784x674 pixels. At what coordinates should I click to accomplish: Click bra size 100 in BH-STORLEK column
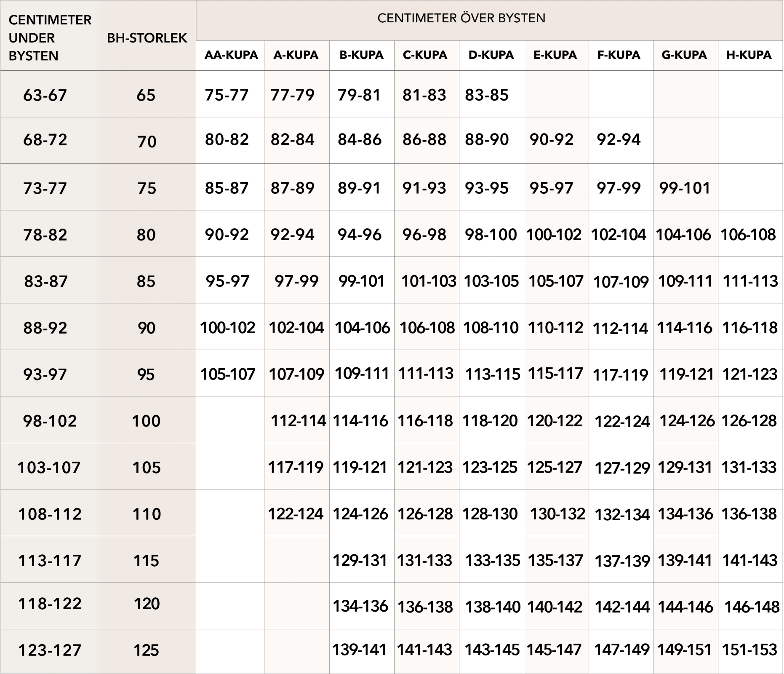pyautogui.click(x=146, y=421)
